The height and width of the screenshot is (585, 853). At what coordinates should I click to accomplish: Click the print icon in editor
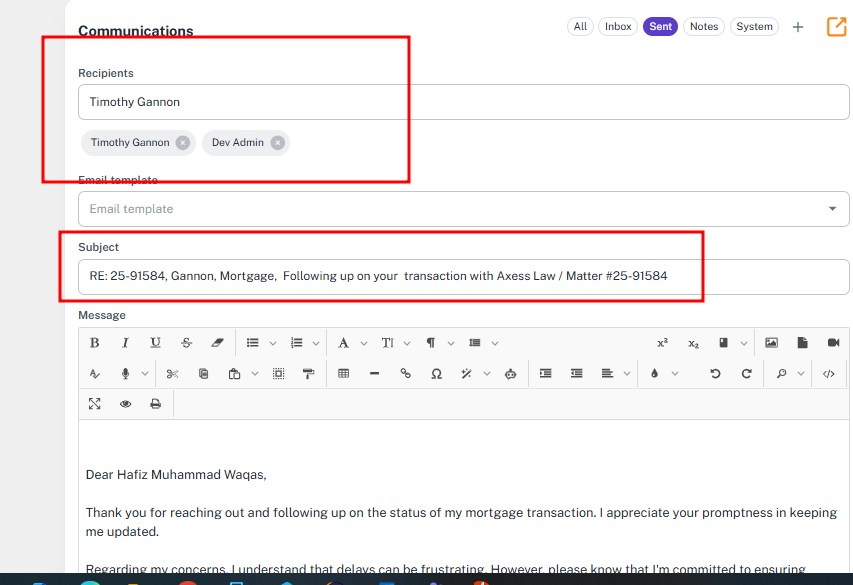click(x=155, y=404)
